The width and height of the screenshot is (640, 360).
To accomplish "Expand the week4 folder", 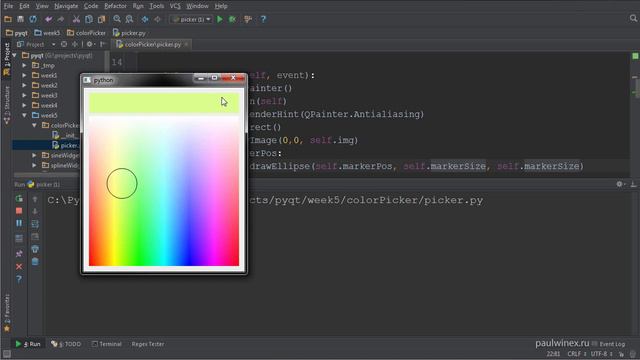I will (24, 105).
